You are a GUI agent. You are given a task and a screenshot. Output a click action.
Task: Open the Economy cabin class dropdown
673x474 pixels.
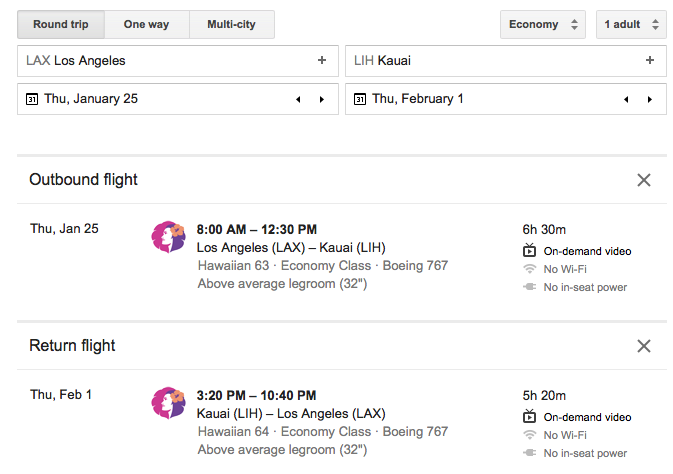tap(543, 24)
